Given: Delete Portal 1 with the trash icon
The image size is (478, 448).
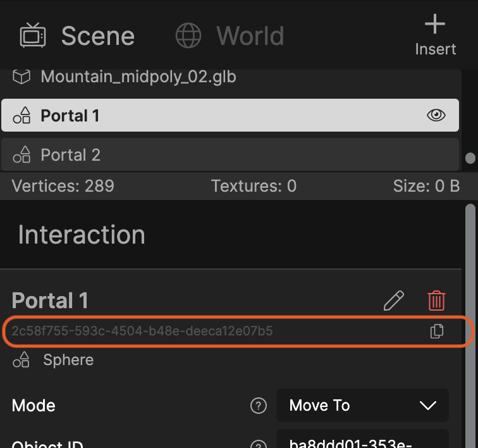Looking at the screenshot, I should pyautogui.click(x=436, y=301).
